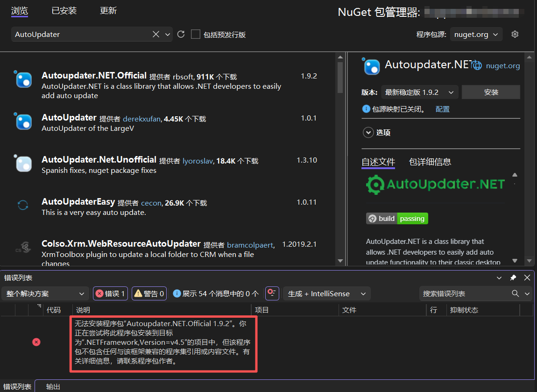This screenshot has width=537, height=392.
Task: Select the AutoUpdaterEasy package title
Action: pyautogui.click(x=78, y=202)
